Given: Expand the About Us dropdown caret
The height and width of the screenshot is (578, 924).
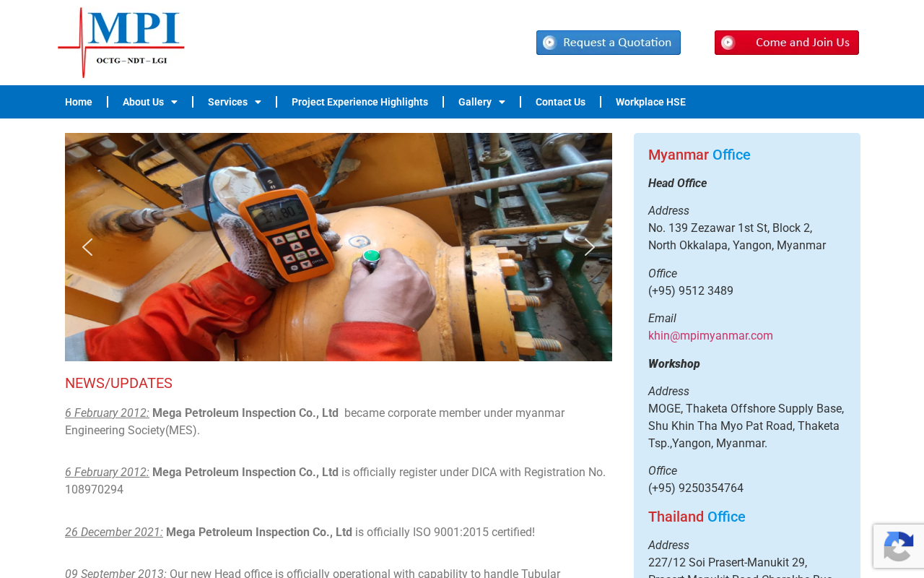Looking at the screenshot, I should click(174, 102).
